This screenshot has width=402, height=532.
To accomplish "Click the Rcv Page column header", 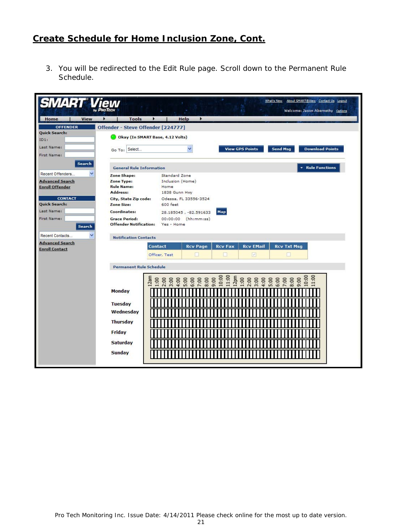I will point(197,246).
